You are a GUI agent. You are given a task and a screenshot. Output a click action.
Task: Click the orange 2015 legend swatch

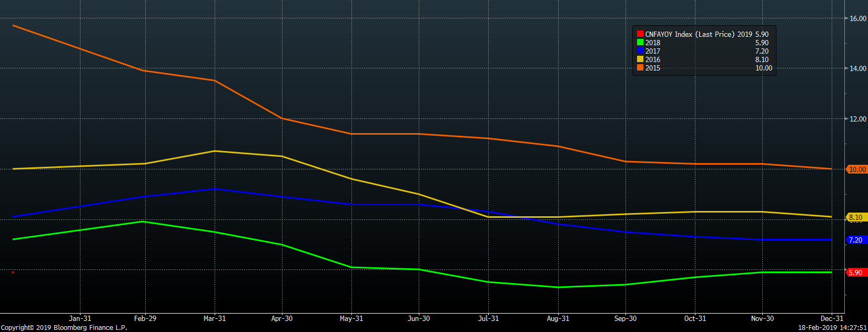(640, 68)
